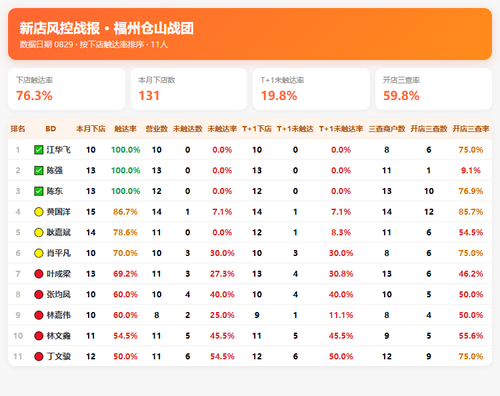Click rank number 11 in 丁文骏's row

click(18, 356)
